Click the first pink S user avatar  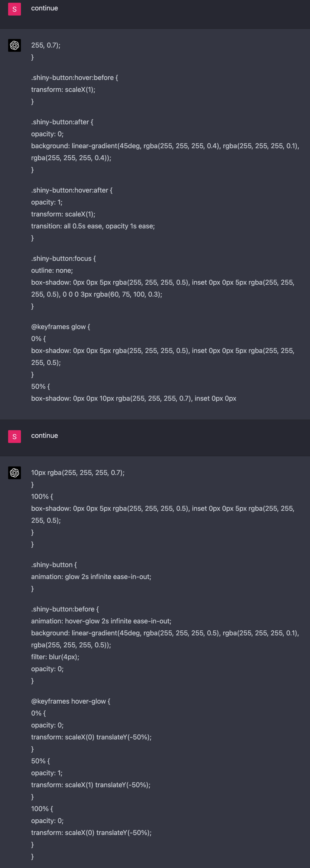(x=14, y=9)
